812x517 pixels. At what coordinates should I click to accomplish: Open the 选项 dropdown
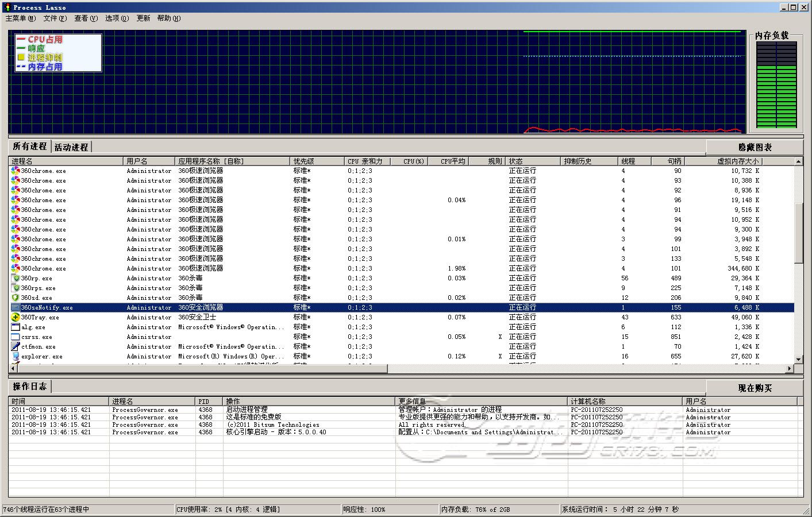(116, 18)
